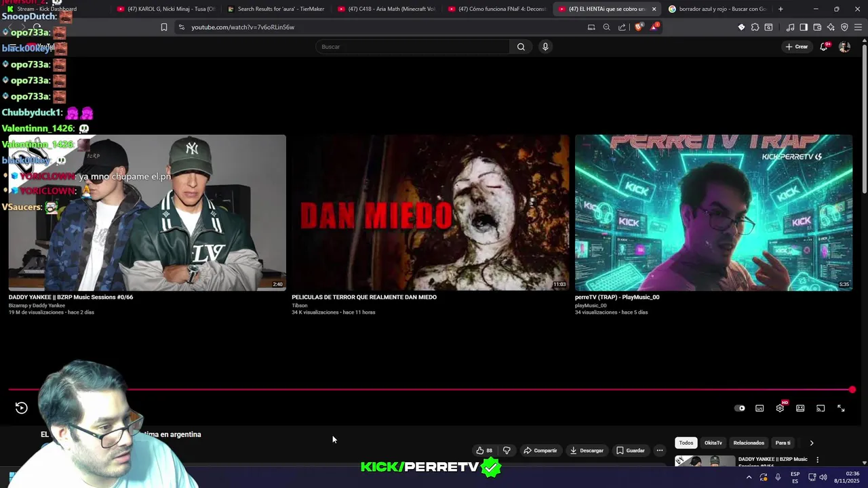Open the taskbar clock showing 02:36
This screenshot has width=868, height=488.
[x=847, y=477]
